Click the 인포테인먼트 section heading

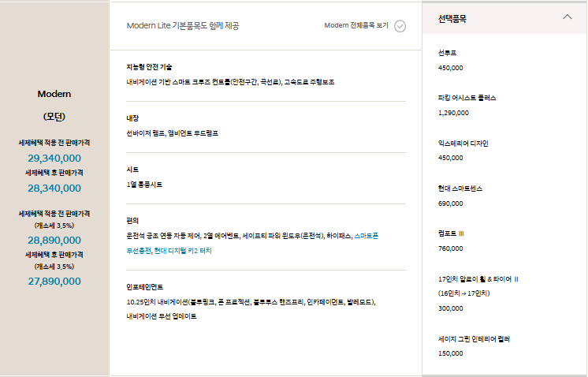tap(145, 287)
